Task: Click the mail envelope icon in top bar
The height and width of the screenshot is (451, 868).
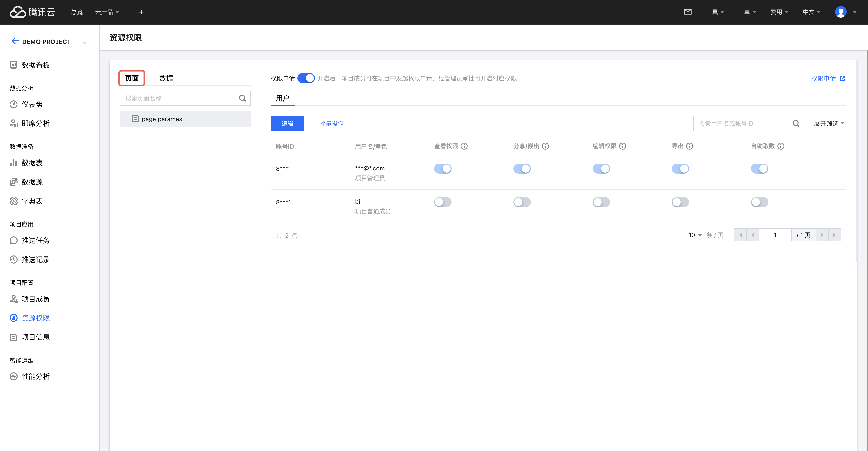Action: [x=687, y=12]
